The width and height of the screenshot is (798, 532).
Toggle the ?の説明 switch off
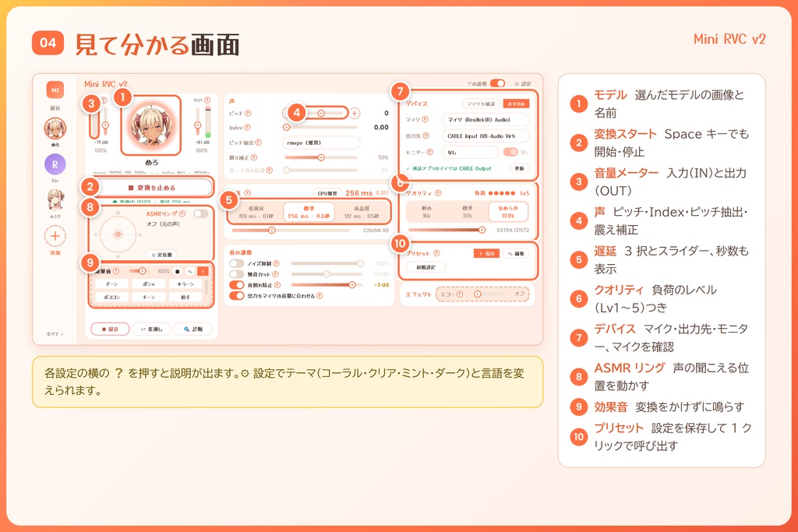[x=498, y=83]
